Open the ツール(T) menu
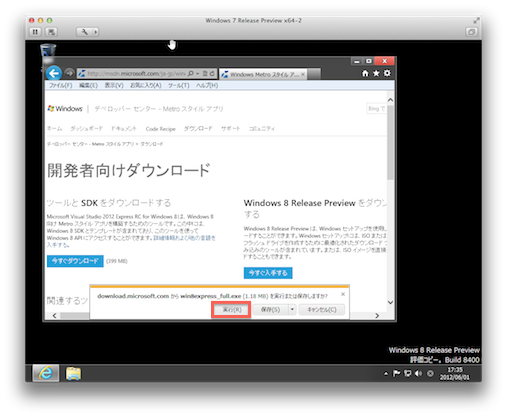Image resolution: width=507 pixels, height=417 pixels. click(178, 85)
